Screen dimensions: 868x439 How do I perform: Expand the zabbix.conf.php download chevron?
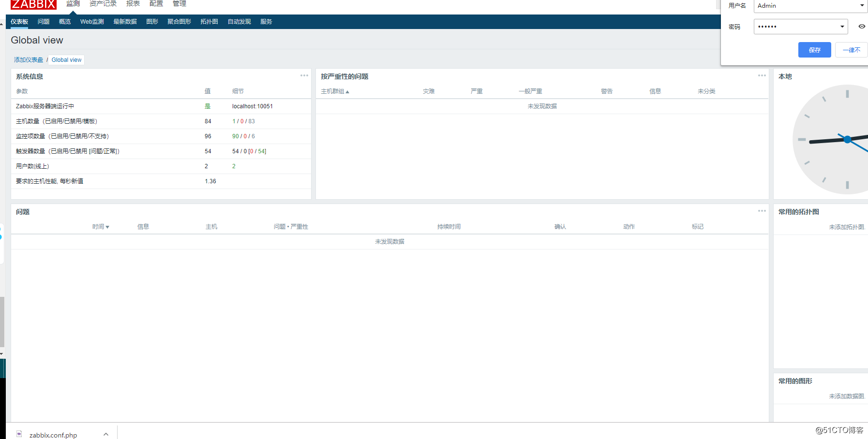(106, 434)
